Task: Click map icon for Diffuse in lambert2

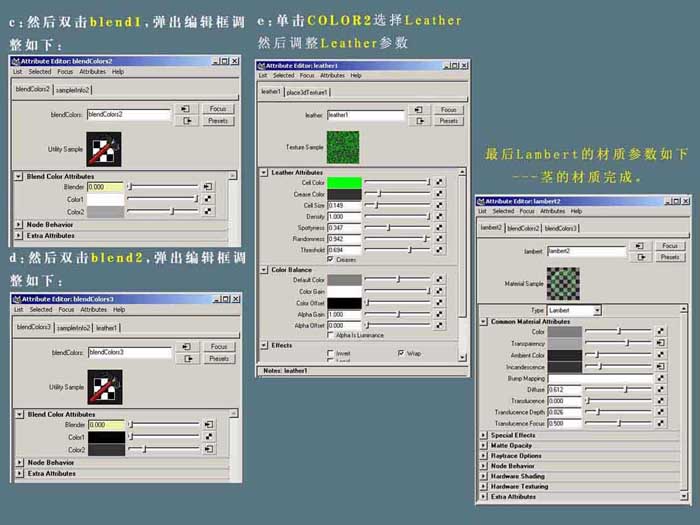Action: click(x=660, y=389)
